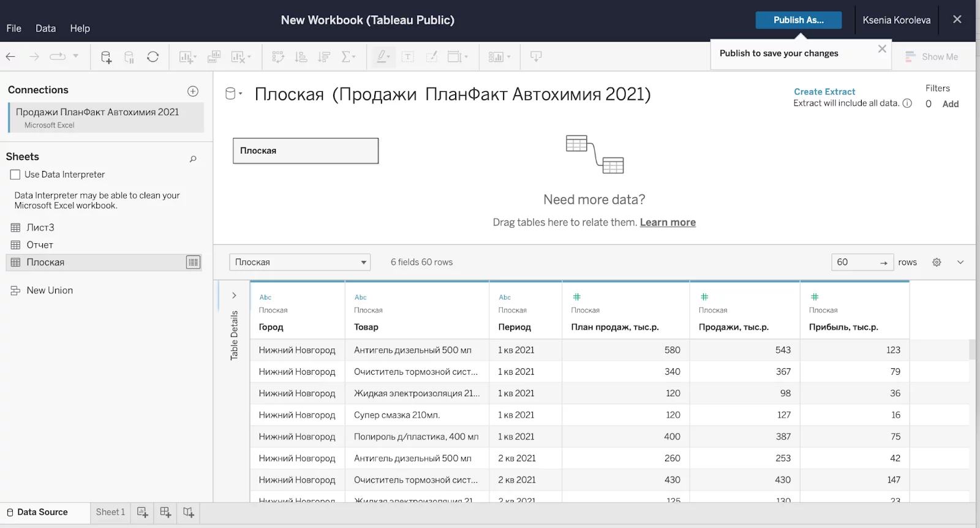
Task: Select the Плоская table on canvas
Action: pyautogui.click(x=306, y=151)
